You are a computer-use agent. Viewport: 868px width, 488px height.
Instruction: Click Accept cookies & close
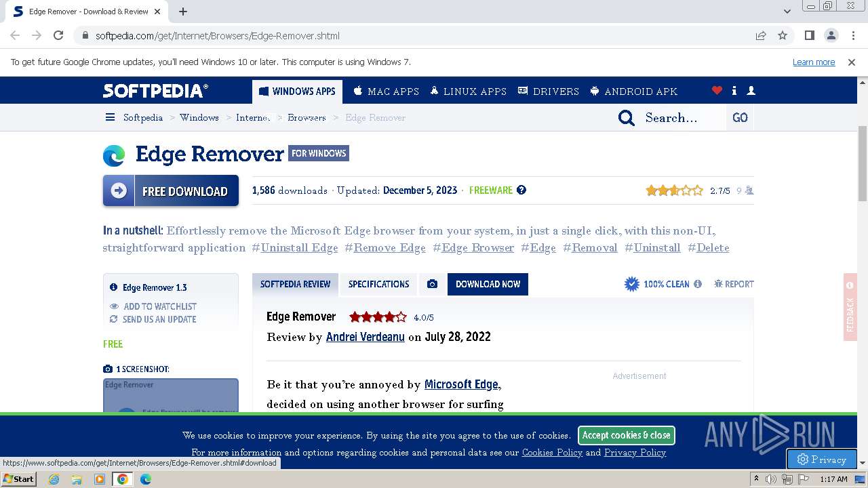[626, 435]
